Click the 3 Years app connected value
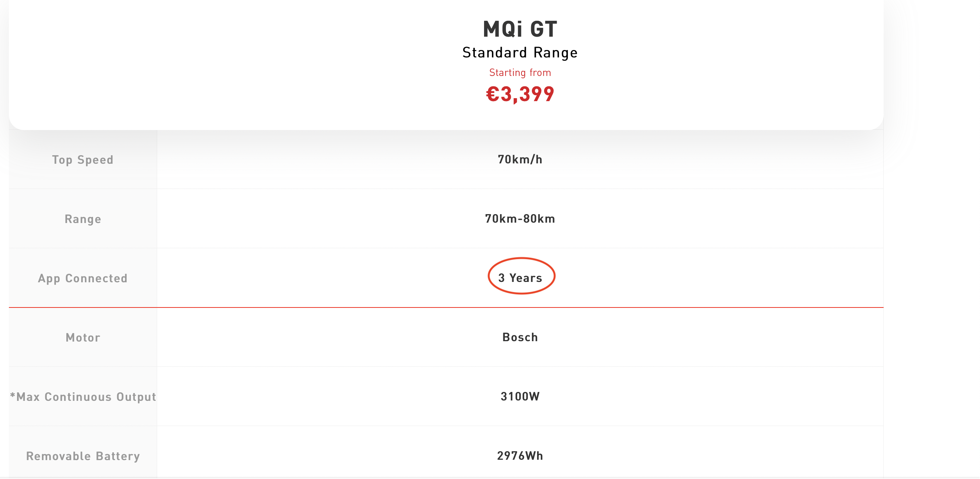This screenshot has width=980, height=479. click(520, 278)
